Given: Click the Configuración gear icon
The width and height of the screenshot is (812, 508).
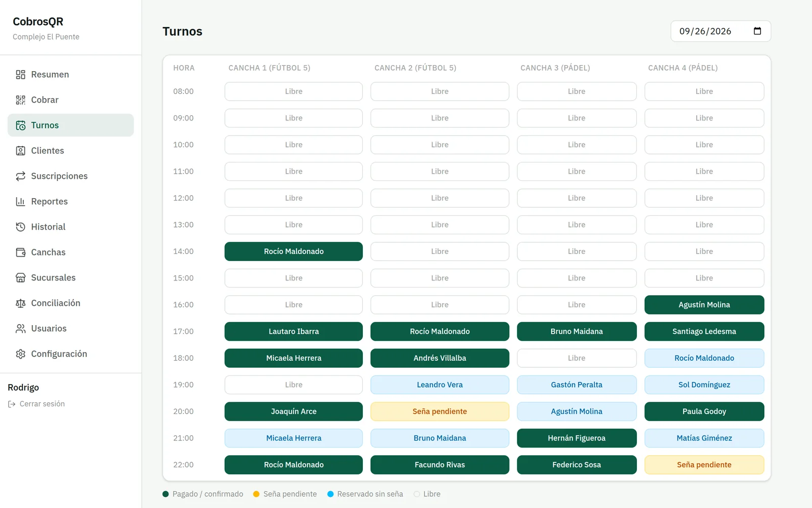Looking at the screenshot, I should pos(20,354).
